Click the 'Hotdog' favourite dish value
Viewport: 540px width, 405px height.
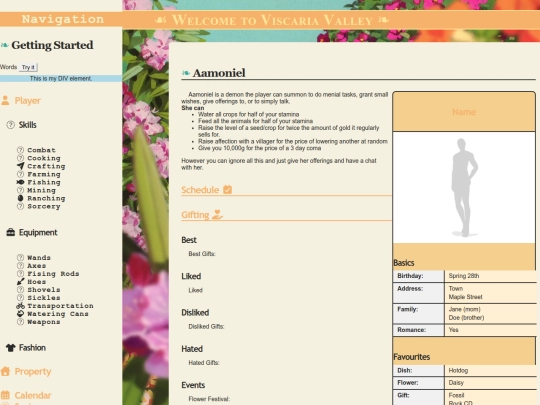point(458,371)
